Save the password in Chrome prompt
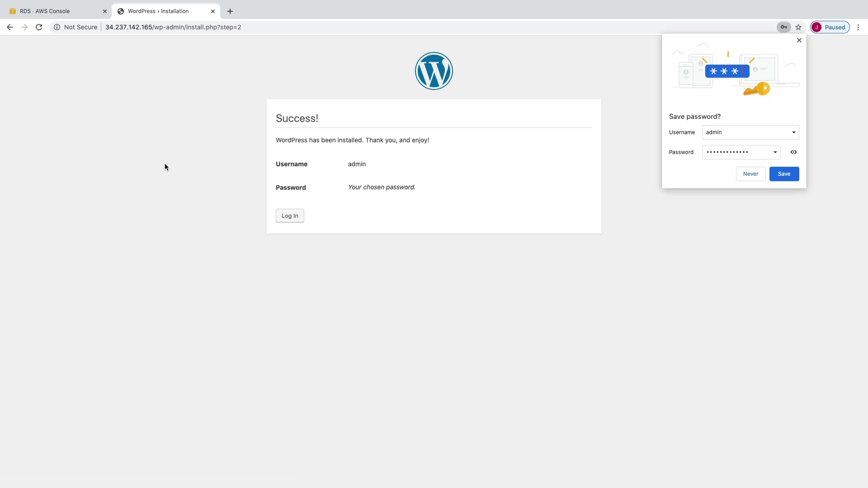 click(x=784, y=174)
